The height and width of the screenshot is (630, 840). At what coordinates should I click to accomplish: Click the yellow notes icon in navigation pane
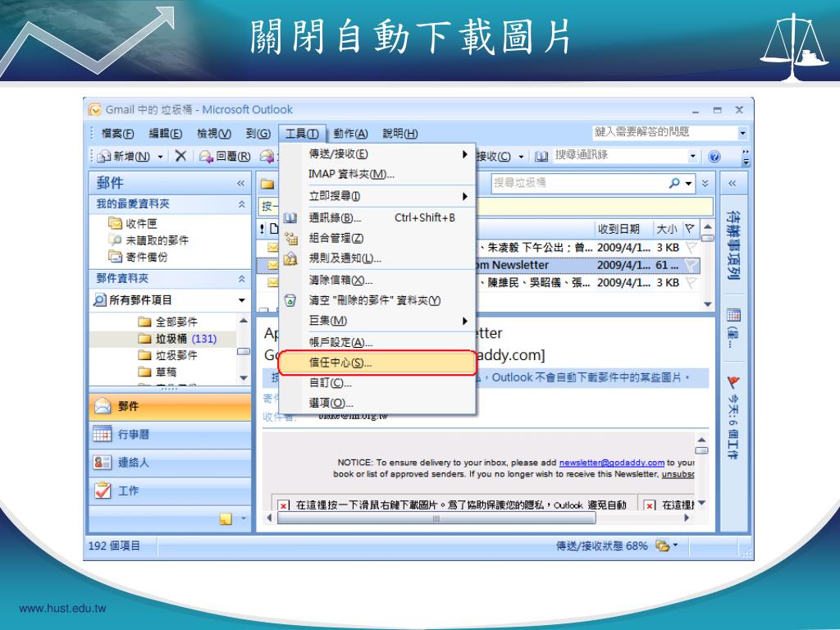pyautogui.click(x=226, y=518)
